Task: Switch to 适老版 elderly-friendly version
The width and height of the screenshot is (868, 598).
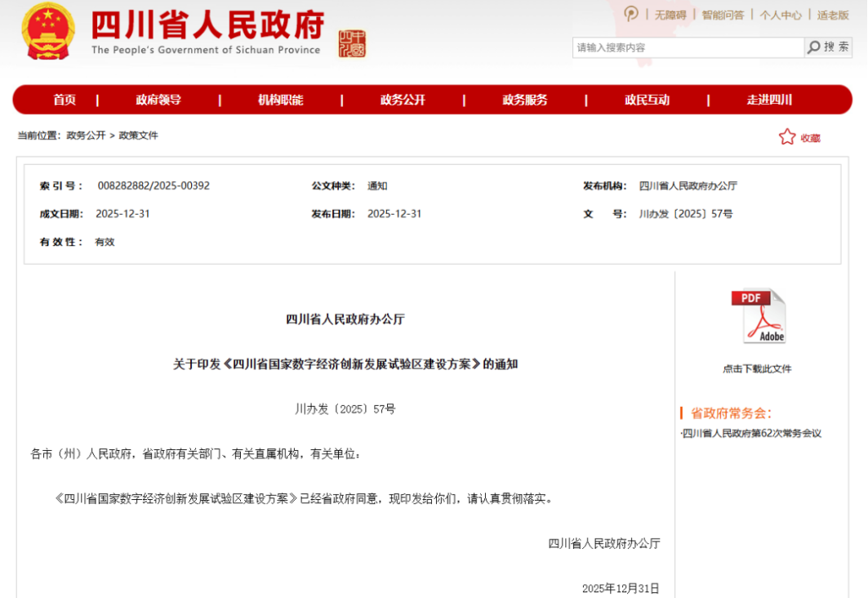Action: coord(833,15)
